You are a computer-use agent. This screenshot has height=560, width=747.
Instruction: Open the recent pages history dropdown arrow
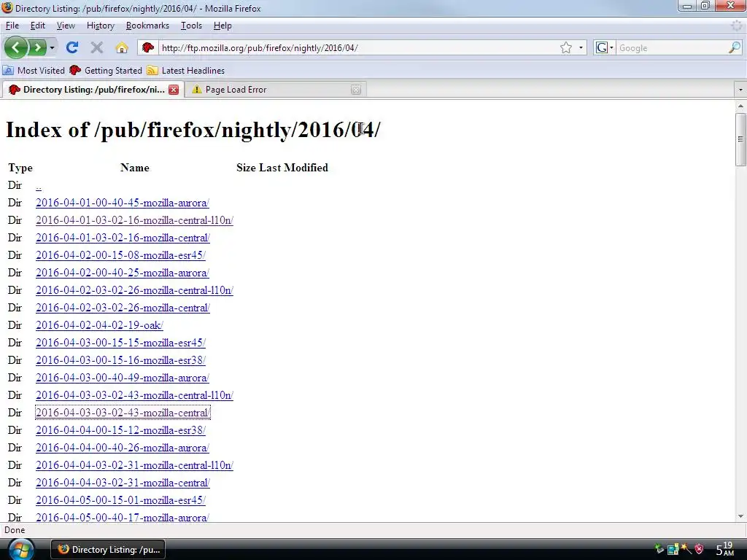pos(52,47)
